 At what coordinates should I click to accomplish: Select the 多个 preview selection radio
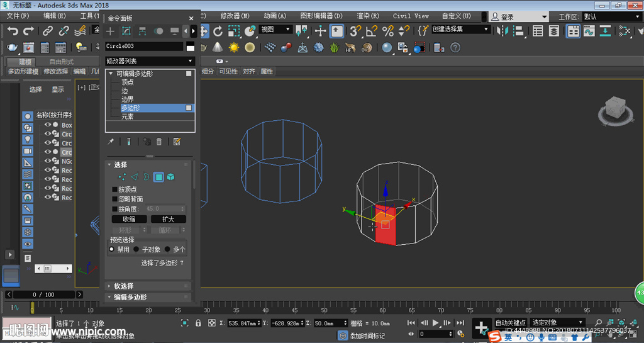[x=167, y=249]
